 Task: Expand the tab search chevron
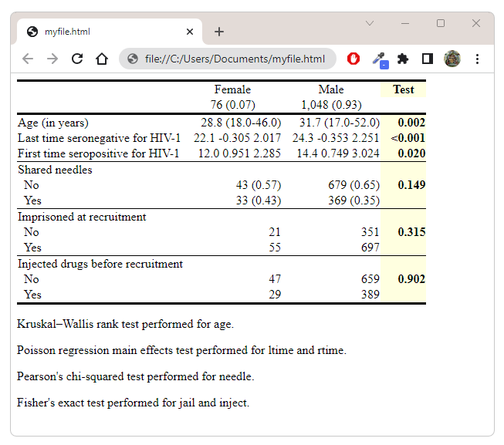pos(370,23)
